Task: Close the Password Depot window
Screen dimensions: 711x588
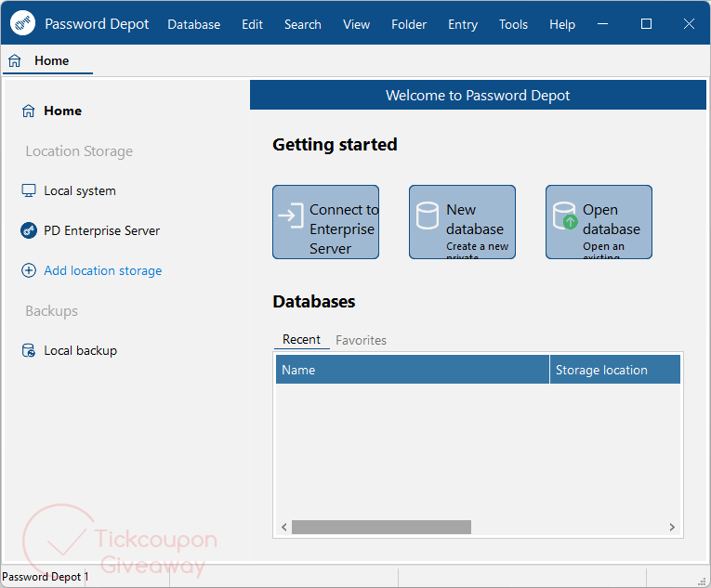Action: click(x=689, y=23)
